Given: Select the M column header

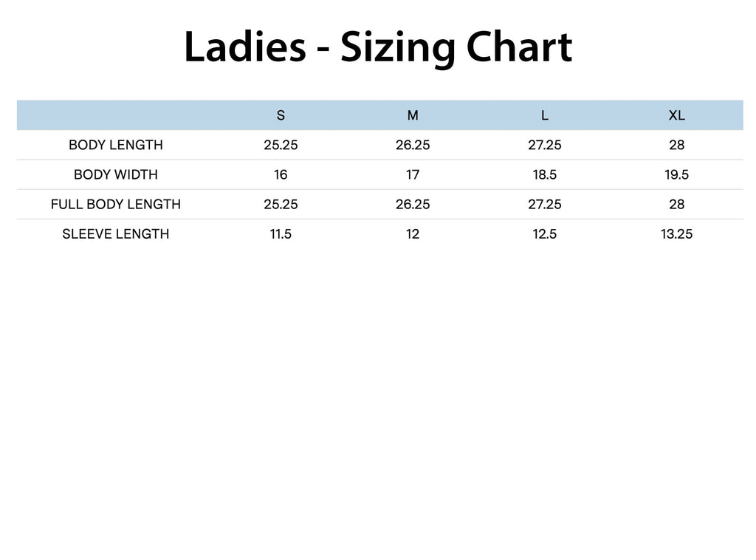Looking at the screenshot, I should (x=413, y=115).
